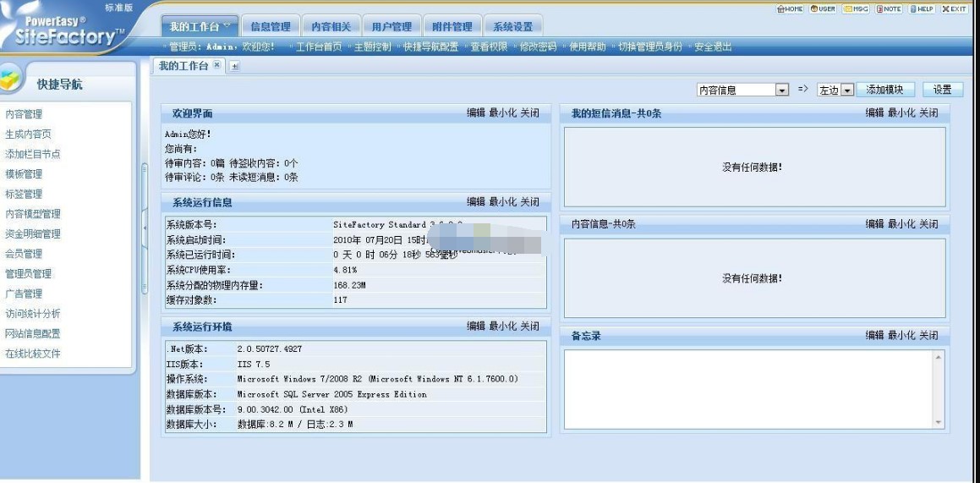The height and width of the screenshot is (483, 980).
Task: Switch to the 系统设置 tab
Action: tap(512, 27)
